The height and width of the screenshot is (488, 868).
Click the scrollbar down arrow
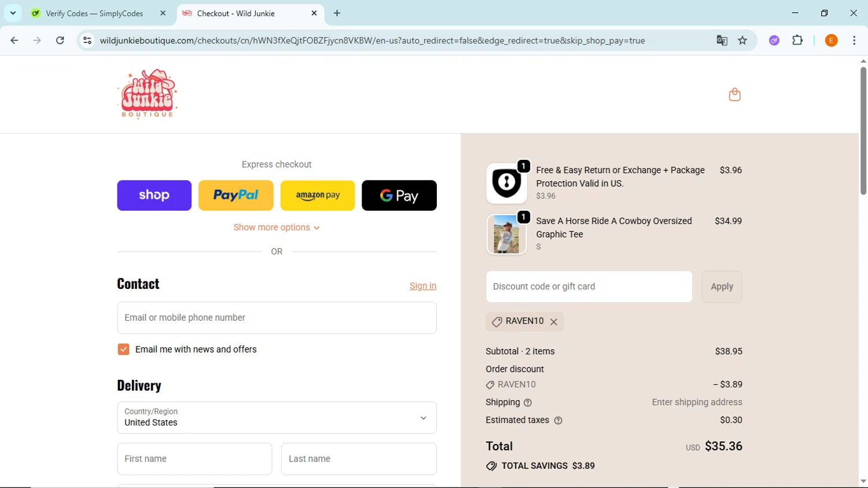click(863, 481)
